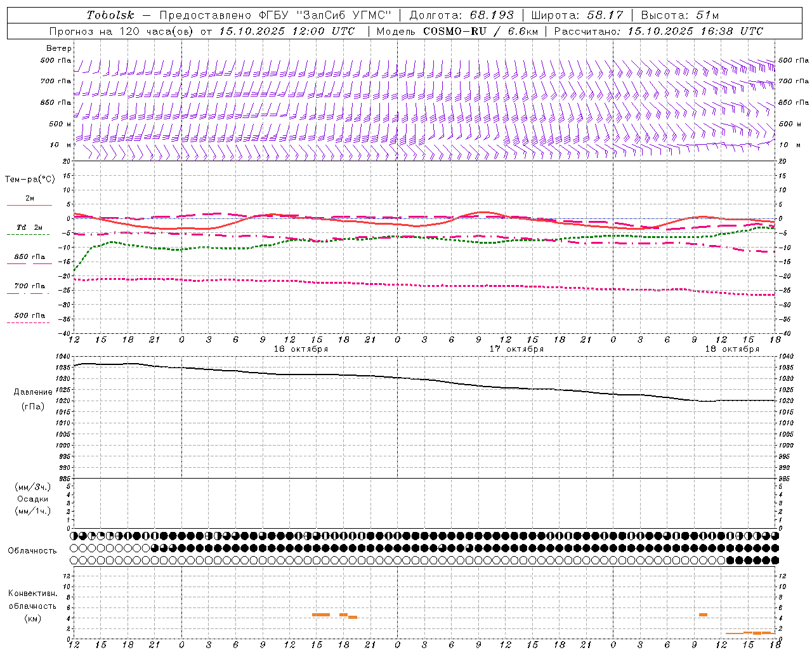Viewport: 812px width, 650px height.
Task: Select the Td 2м dew point legend entry
Action: (29, 230)
